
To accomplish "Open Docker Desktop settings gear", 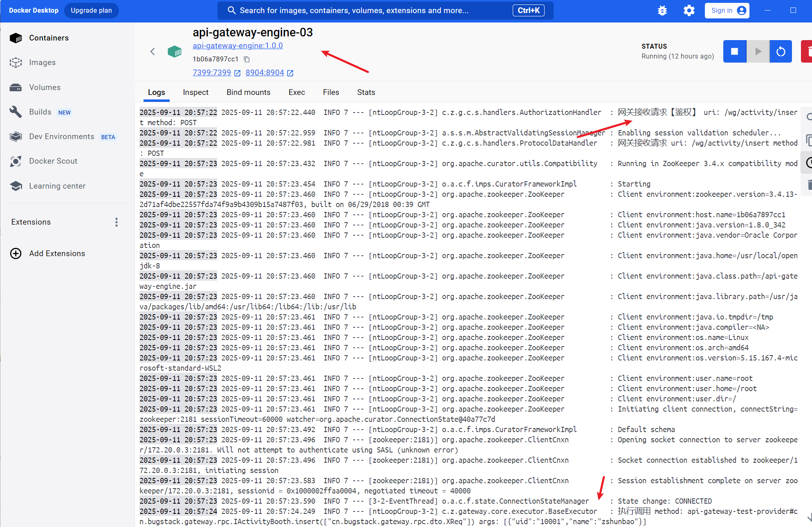I will 689,11.
